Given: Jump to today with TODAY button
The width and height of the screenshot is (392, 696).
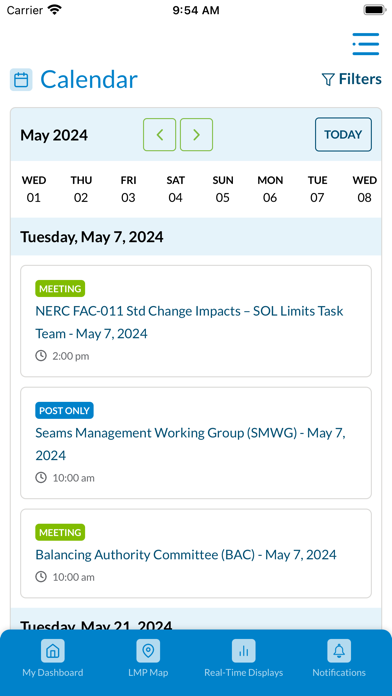Looking at the screenshot, I should coord(343,134).
